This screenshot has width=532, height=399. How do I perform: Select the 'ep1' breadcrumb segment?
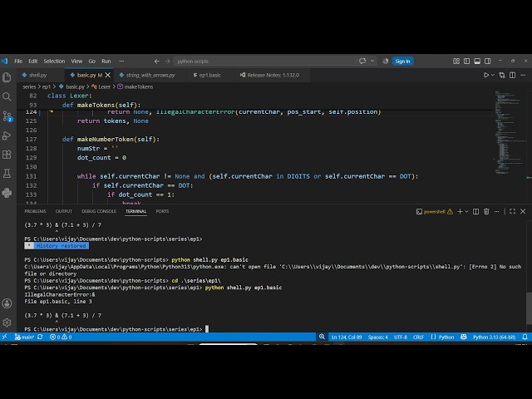(x=47, y=86)
